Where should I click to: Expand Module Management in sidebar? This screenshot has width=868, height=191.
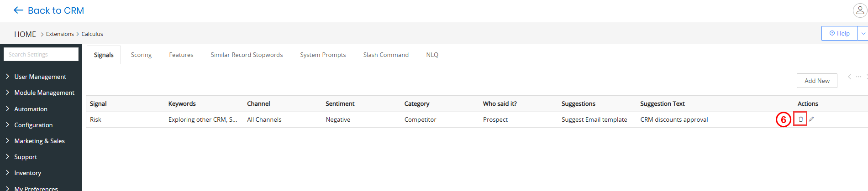tap(44, 93)
